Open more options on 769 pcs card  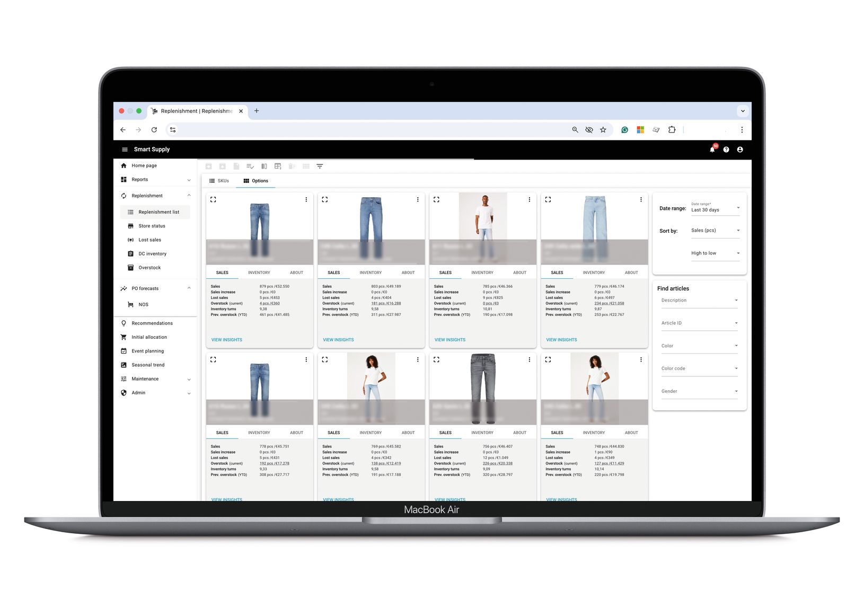click(x=418, y=359)
